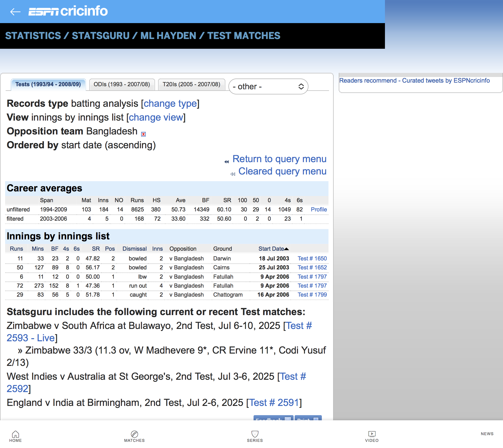Sort the innings list by Dismissal column

click(134, 249)
